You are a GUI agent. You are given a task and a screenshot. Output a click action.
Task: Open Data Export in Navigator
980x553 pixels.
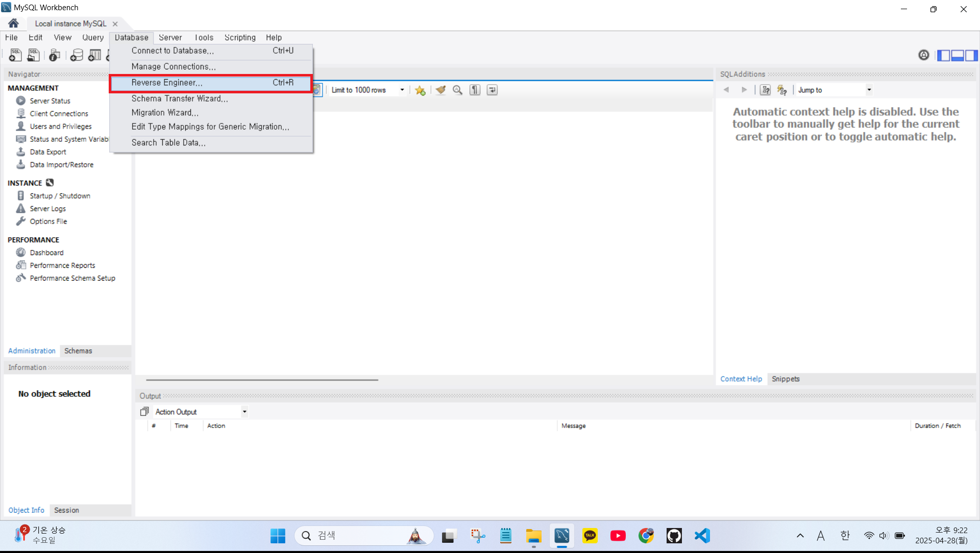click(x=47, y=152)
